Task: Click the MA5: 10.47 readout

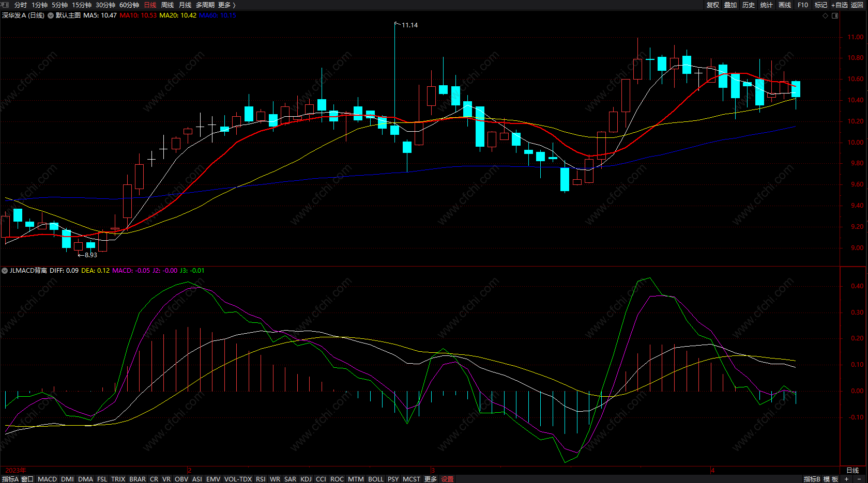Action: pyautogui.click(x=100, y=15)
